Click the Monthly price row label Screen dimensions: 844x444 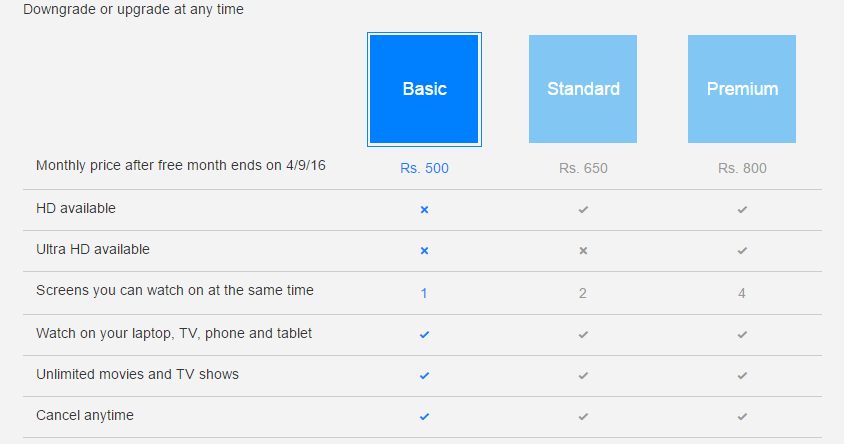coord(181,165)
